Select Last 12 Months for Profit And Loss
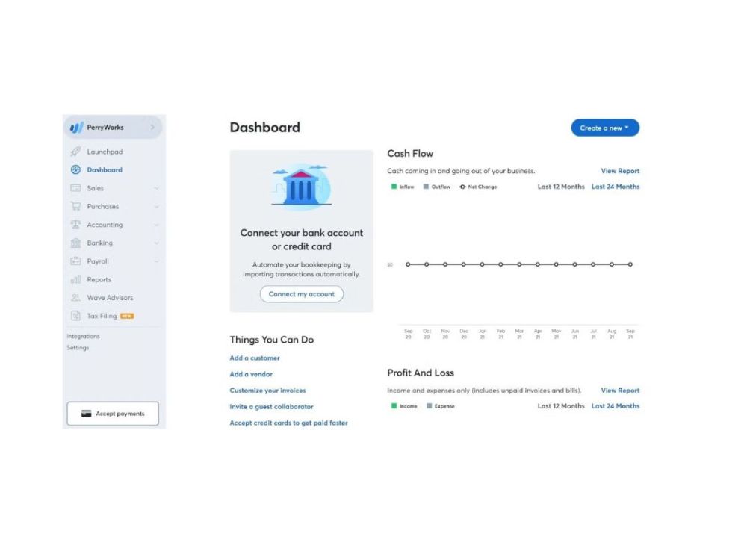This screenshot has width=747, height=560. (x=561, y=406)
